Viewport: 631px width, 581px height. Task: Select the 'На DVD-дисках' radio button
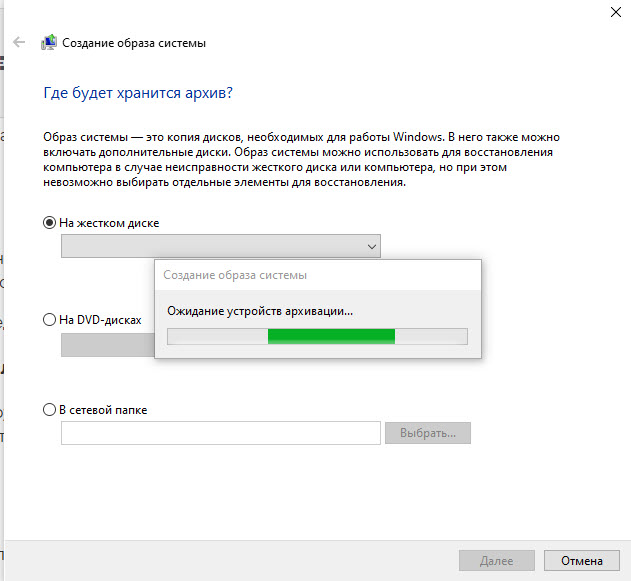tap(50, 320)
